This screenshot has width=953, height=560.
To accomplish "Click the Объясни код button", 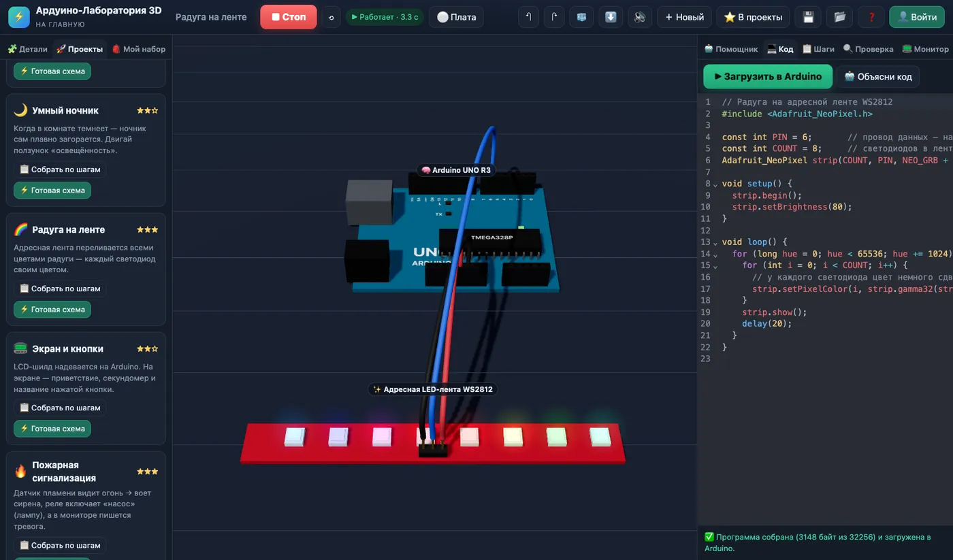I will (878, 76).
